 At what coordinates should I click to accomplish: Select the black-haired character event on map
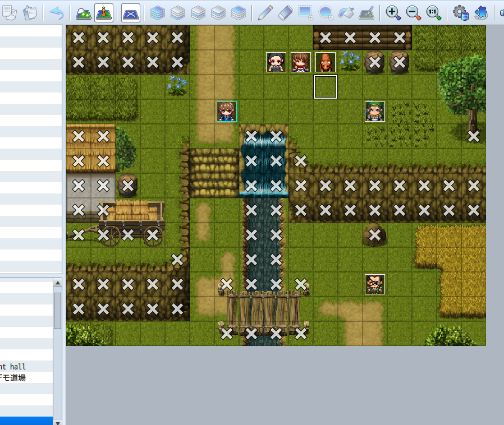tap(276, 62)
